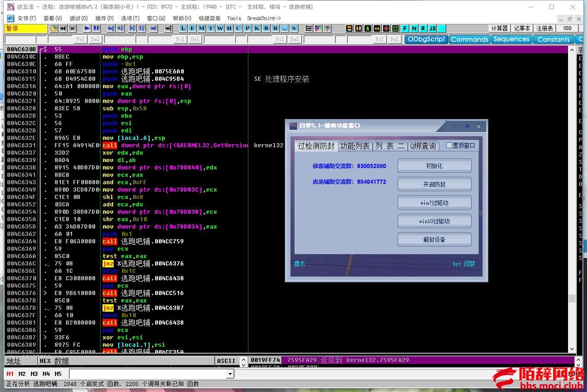Expand the command line dropdown arrow
587x392 pixels.
pyautogui.click(x=230, y=374)
